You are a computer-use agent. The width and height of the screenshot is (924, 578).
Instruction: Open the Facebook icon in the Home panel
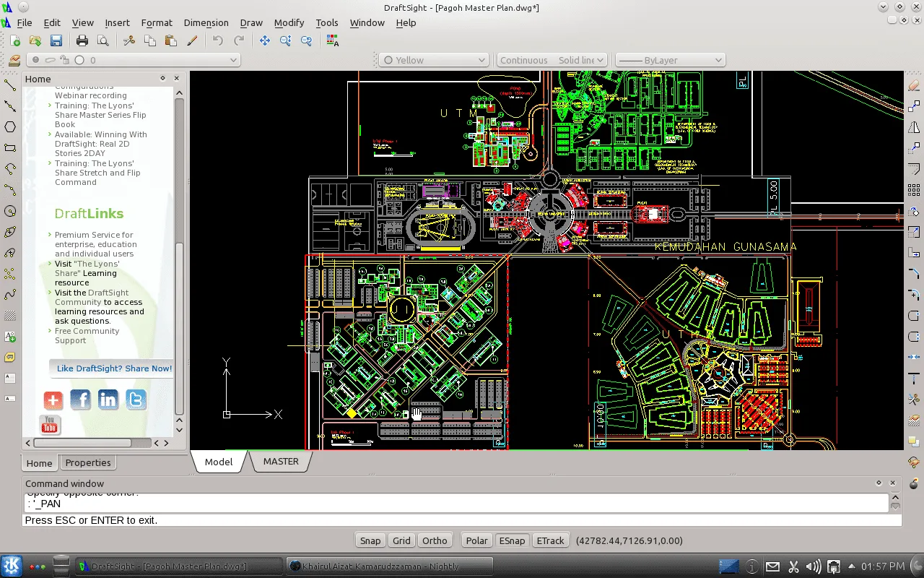[80, 400]
